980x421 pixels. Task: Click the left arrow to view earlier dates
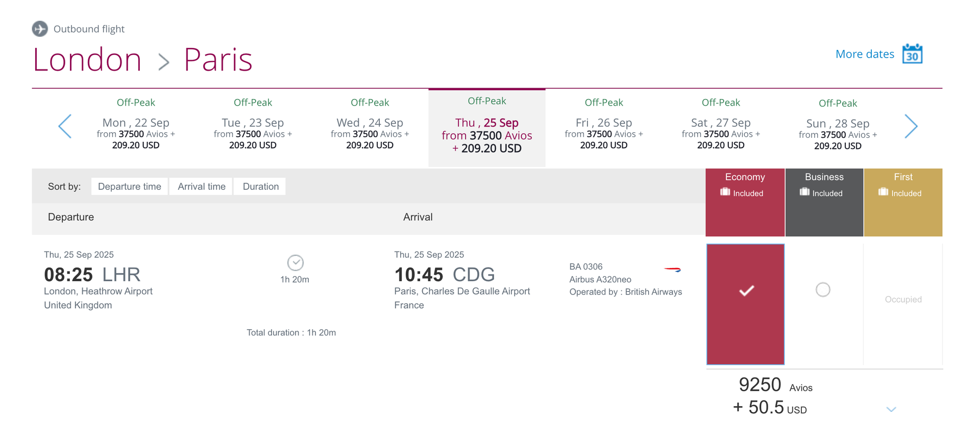pos(65,126)
